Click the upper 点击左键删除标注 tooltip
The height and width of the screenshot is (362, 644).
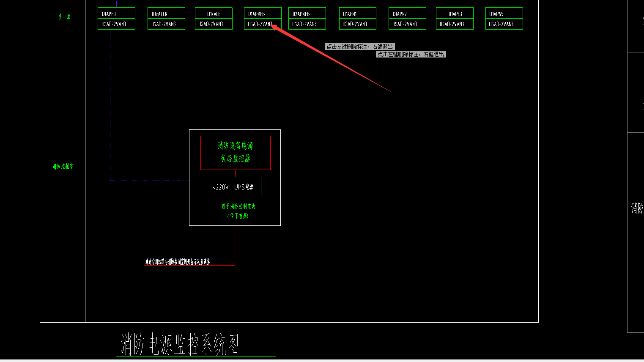360,47
